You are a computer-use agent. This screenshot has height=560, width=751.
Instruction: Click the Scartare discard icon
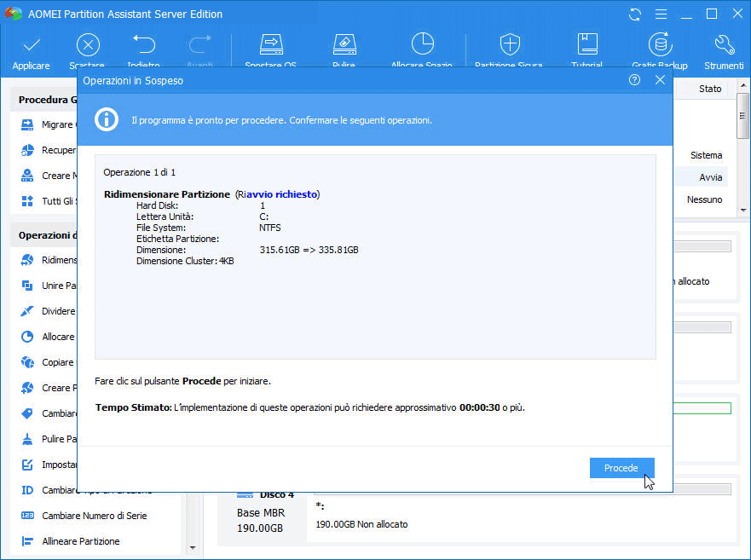click(x=88, y=45)
